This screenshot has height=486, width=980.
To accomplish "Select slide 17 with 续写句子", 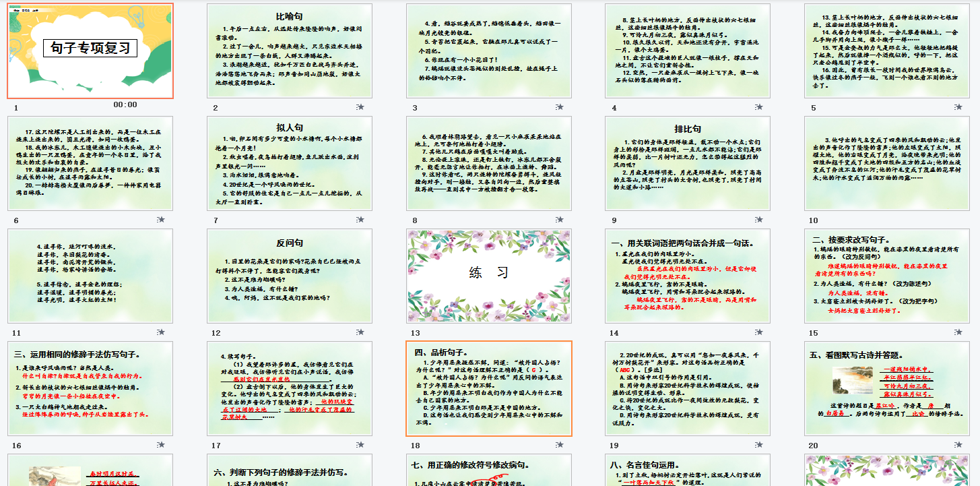I will [290, 389].
